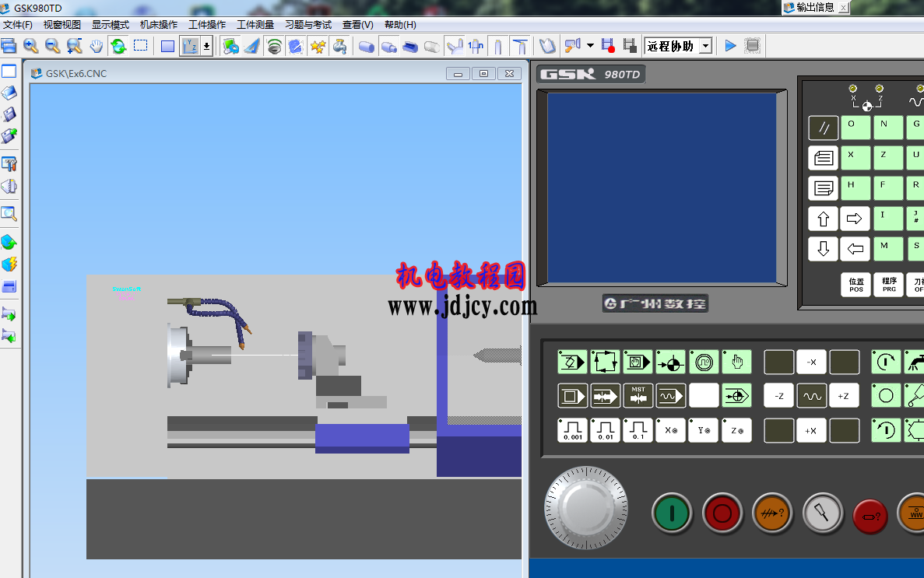Click the green cycle start round button

(x=672, y=513)
